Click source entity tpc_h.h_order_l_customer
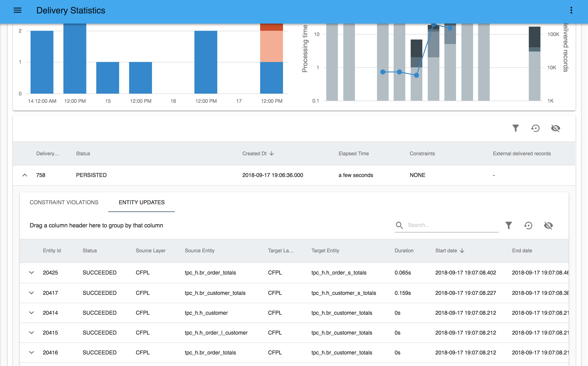This screenshot has height=366, width=588. tap(216, 332)
